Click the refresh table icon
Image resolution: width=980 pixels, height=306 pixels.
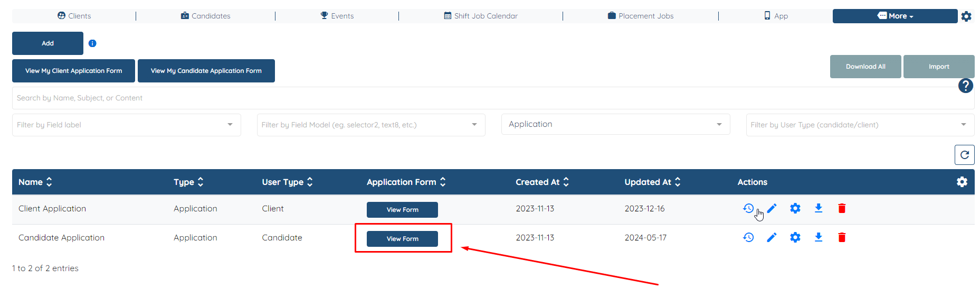coord(965,155)
